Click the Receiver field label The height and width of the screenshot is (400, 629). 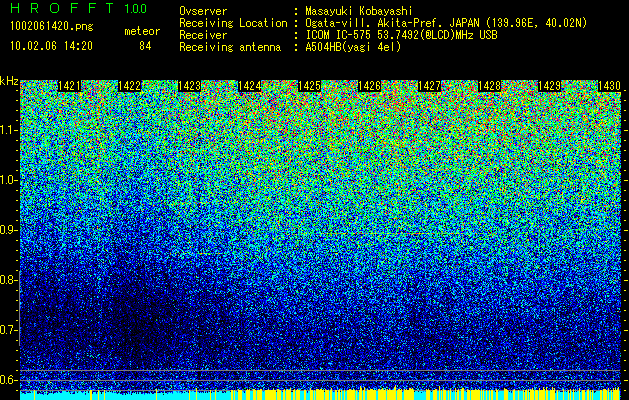[203, 35]
